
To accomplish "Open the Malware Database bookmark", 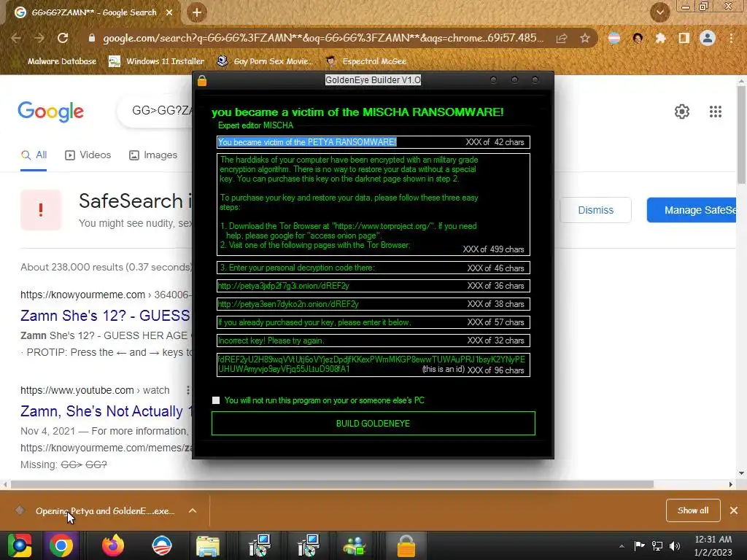I will (62, 61).
